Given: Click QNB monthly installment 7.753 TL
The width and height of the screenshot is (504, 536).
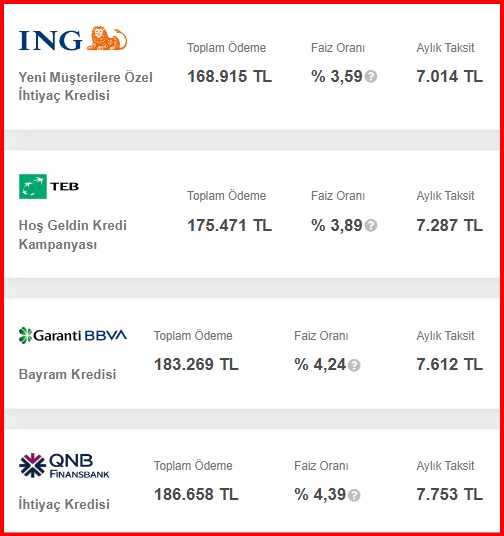Looking at the screenshot, I should click(449, 494).
